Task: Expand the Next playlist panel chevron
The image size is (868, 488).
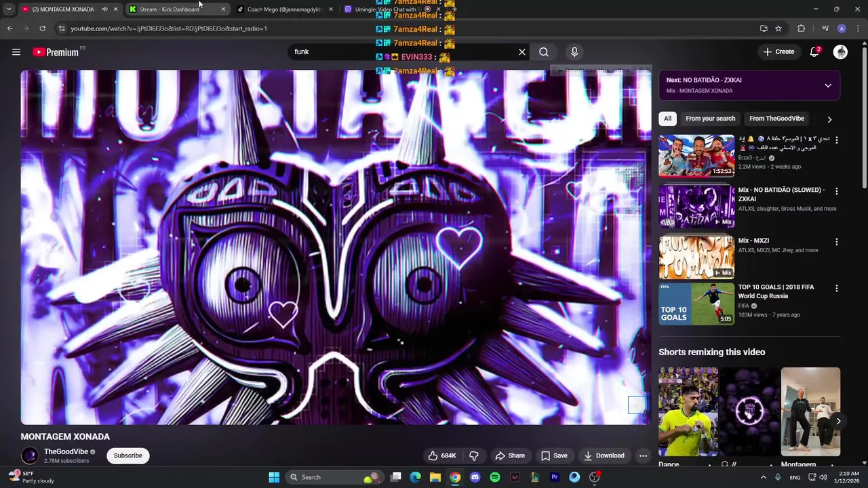Action: click(x=828, y=85)
